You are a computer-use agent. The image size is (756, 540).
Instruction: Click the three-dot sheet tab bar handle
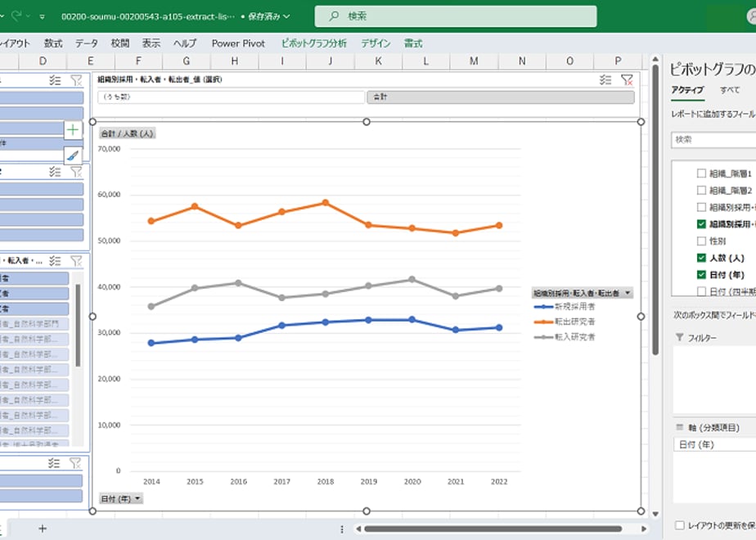coord(342,529)
